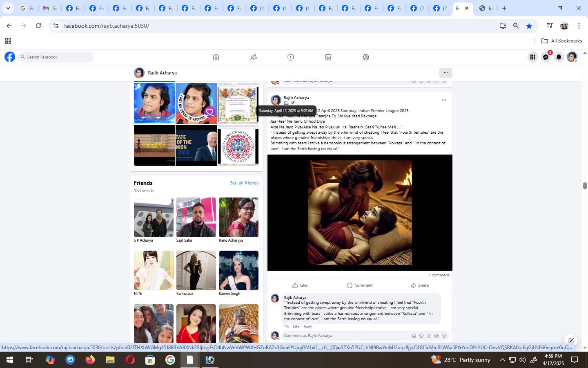
Task: Open volume control in system tray
Action: click(522, 360)
